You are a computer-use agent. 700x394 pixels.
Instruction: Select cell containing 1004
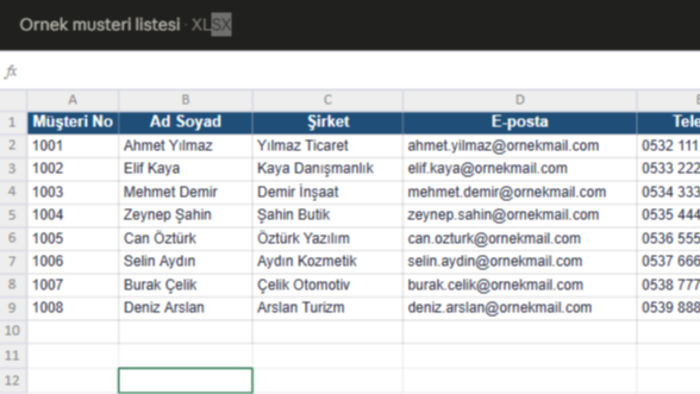tap(73, 215)
